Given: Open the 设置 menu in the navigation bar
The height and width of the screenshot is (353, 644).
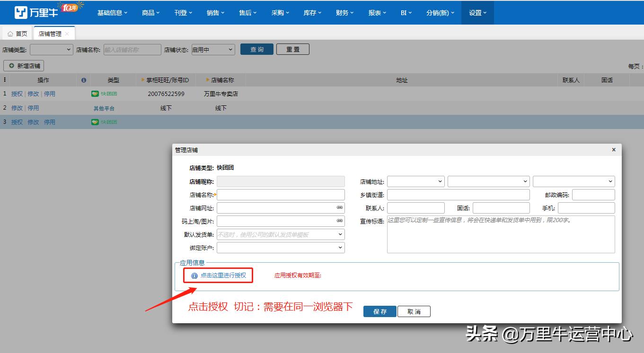Looking at the screenshot, I should [477, 13].
